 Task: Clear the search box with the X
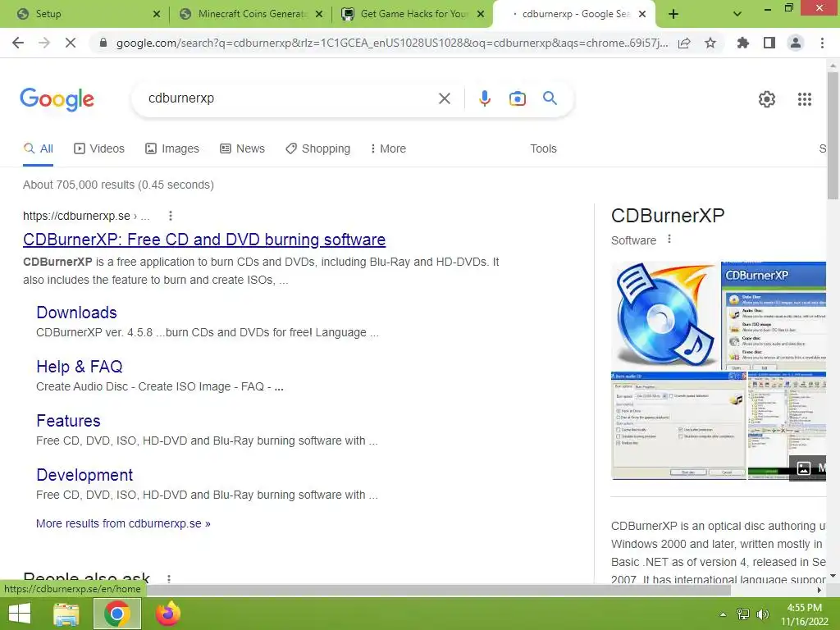coord(444,98)
